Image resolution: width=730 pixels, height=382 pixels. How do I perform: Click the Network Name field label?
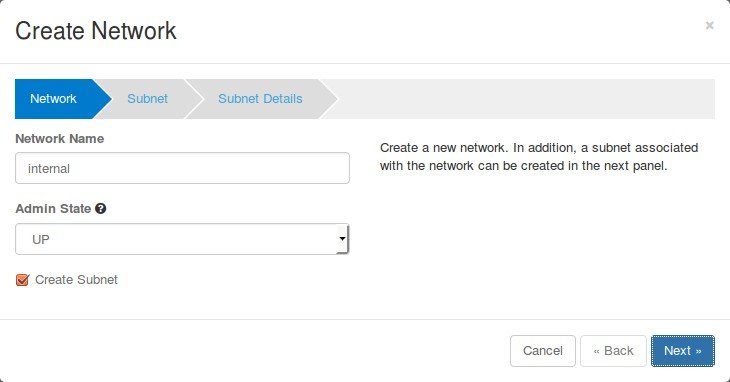point(60,139)
